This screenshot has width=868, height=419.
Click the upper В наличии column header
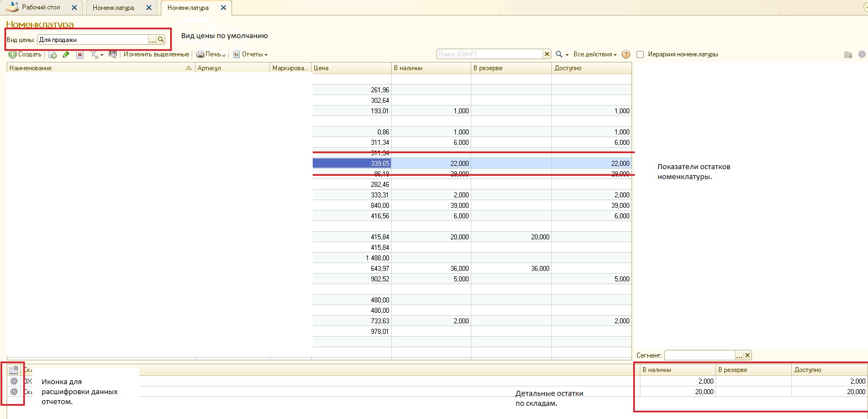[x=431, y=68]
